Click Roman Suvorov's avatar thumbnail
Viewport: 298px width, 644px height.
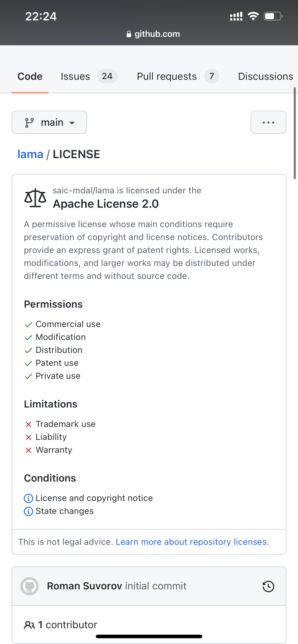pyautogui.click(x=29, y=586)
